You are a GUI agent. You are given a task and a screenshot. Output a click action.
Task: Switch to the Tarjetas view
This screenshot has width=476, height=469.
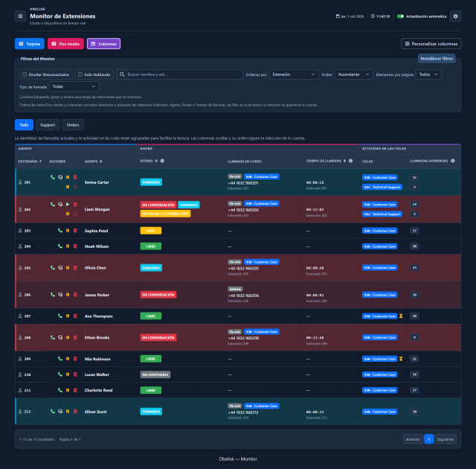30,44
